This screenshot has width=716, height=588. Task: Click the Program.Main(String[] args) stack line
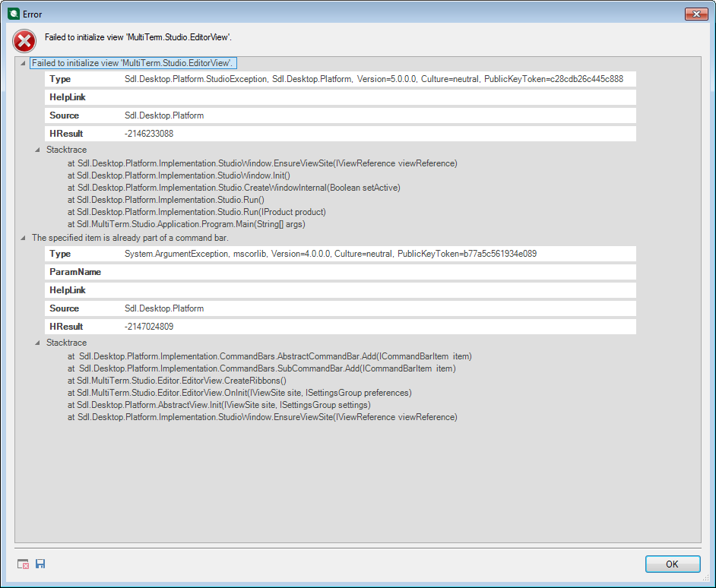click(x=185, y=224)
